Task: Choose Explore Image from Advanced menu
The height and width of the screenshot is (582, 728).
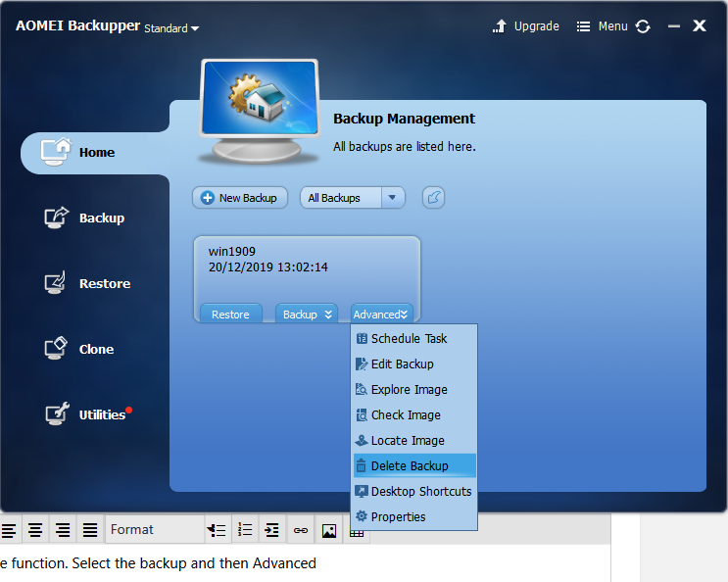Action: click(414, 389)
